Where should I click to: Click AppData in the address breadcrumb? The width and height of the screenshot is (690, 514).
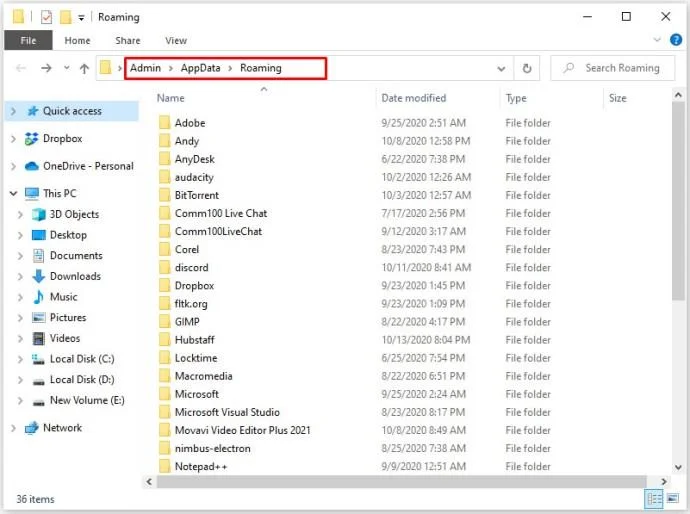point(200,68)
